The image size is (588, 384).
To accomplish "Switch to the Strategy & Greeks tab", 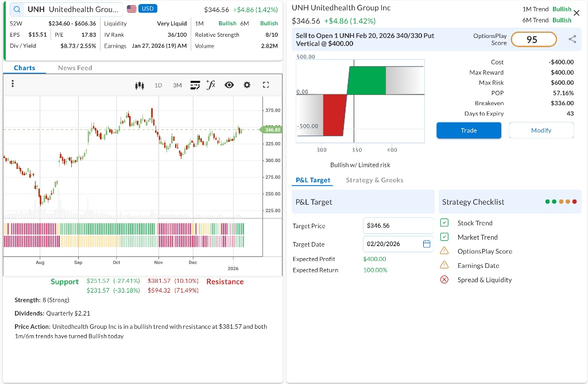I will [374, 180].
